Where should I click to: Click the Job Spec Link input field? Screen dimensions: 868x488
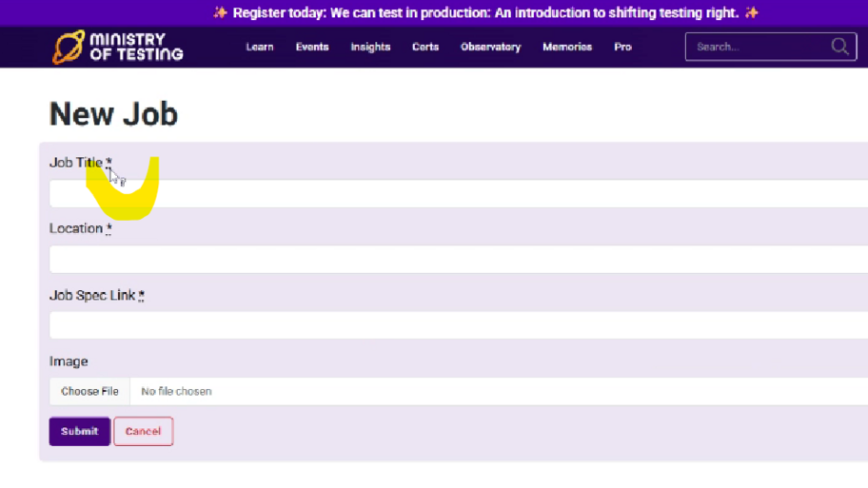click(457, 325)
